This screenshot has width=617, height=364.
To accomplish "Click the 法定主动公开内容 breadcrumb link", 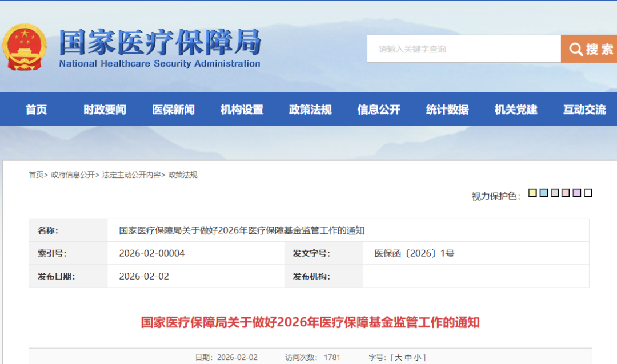I will (131, 175).
